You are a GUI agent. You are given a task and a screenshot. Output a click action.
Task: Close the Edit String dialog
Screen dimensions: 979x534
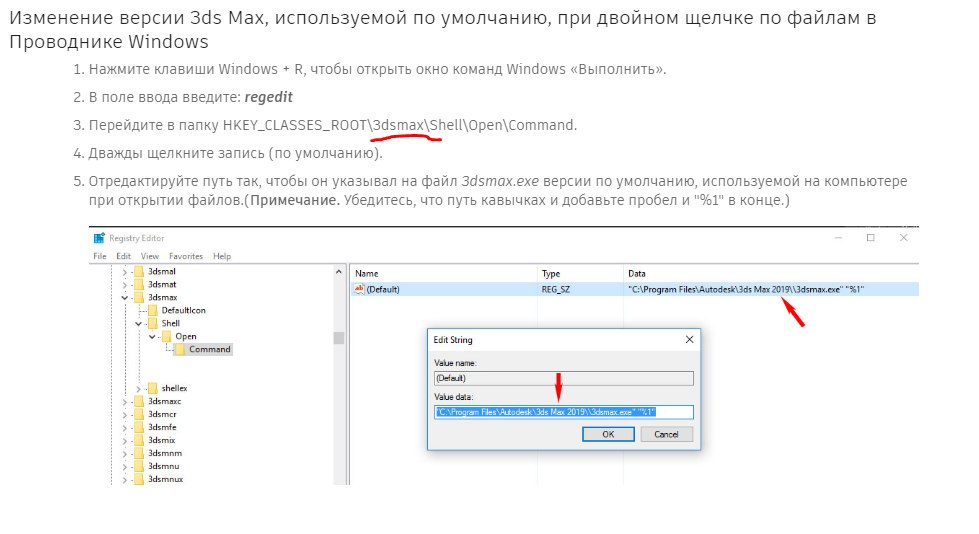(689, 340)
